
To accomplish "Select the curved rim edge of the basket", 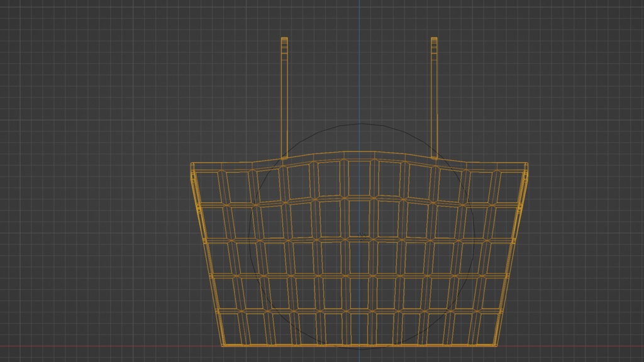I will coord(358,152).
